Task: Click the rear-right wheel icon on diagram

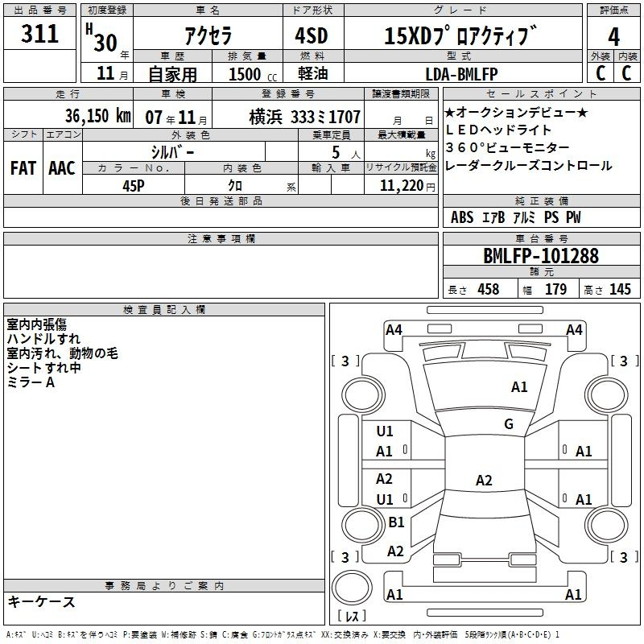Action: pos(606,525)
